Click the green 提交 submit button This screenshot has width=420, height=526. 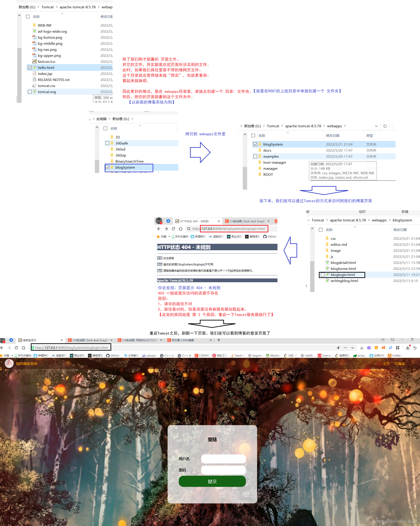pyautogui.click(x=212, y=481)
